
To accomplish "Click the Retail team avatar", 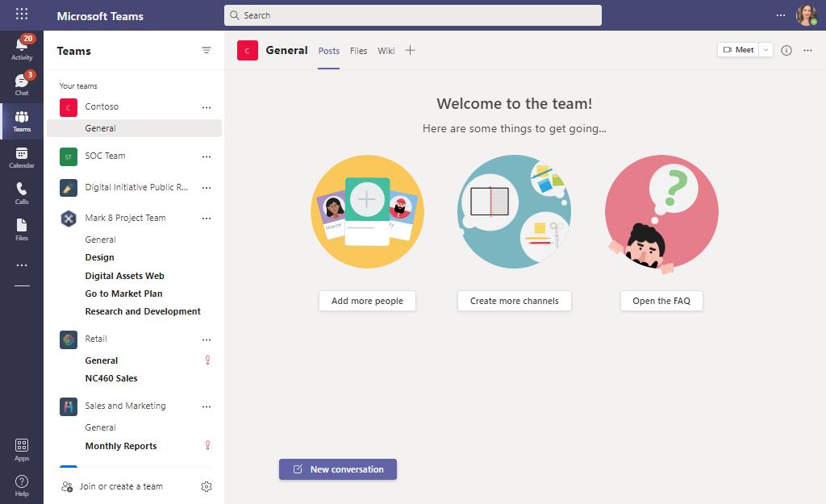I will click(69, 340).
